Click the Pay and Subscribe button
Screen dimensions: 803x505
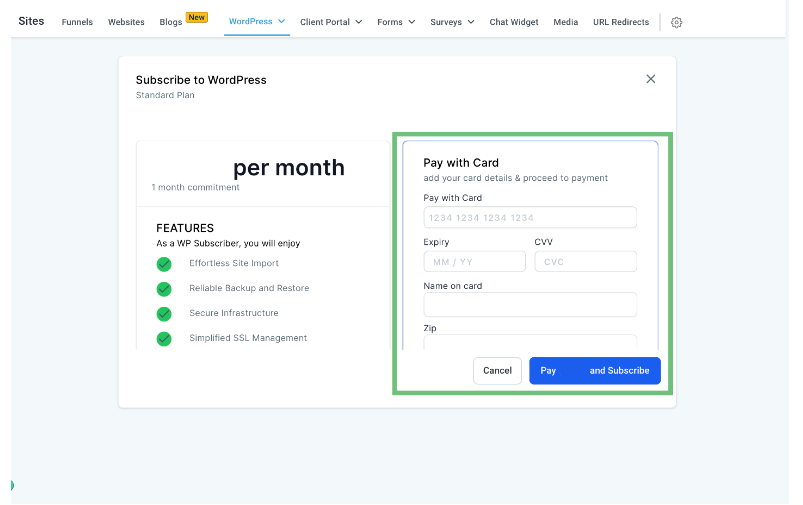tap(595, 371)
